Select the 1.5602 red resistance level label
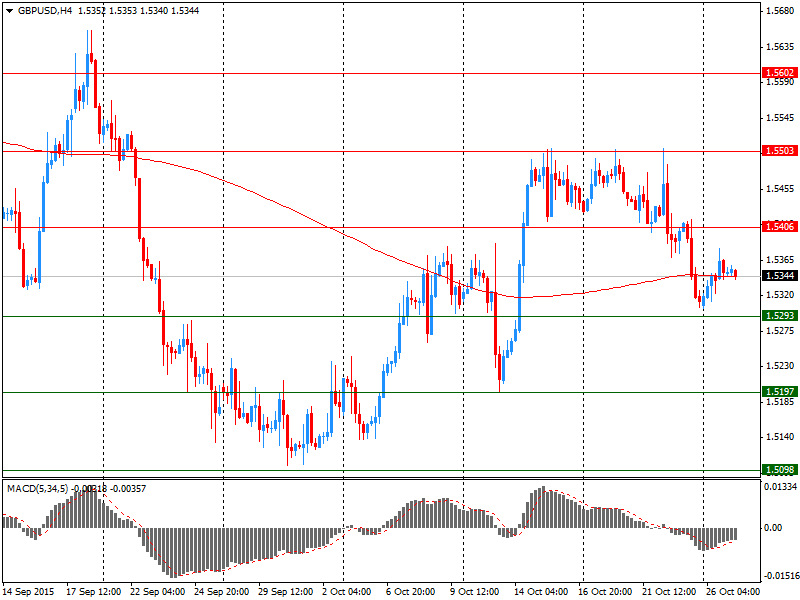The width and height of the screenshot is (800, 600). tap(780, 72)
